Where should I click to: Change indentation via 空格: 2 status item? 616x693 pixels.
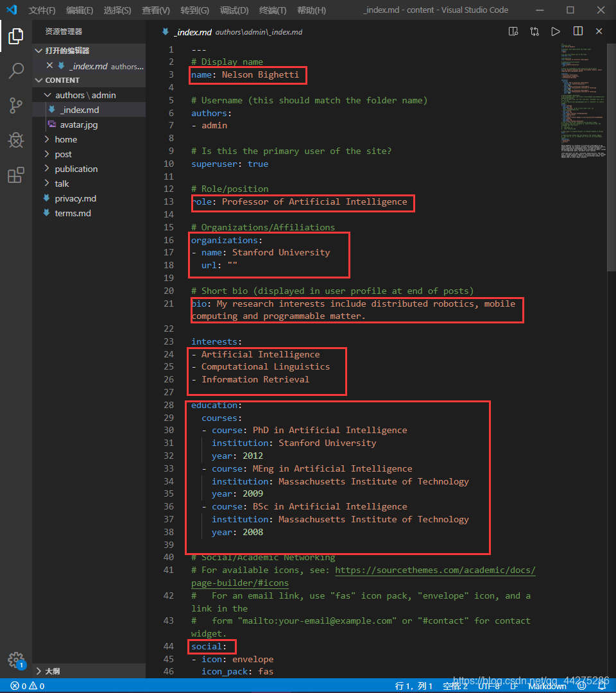[x=455, y=686]
